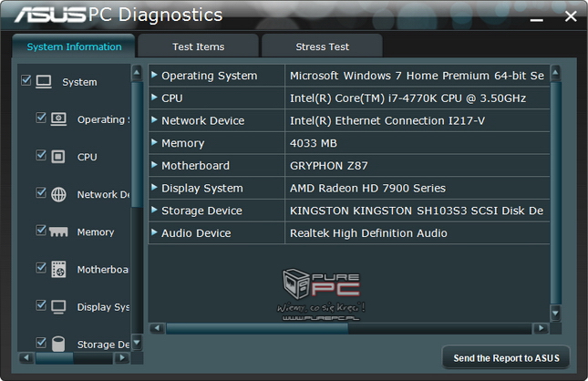Click the sidebar horizontal scrollbar thumb

(55, 358)
